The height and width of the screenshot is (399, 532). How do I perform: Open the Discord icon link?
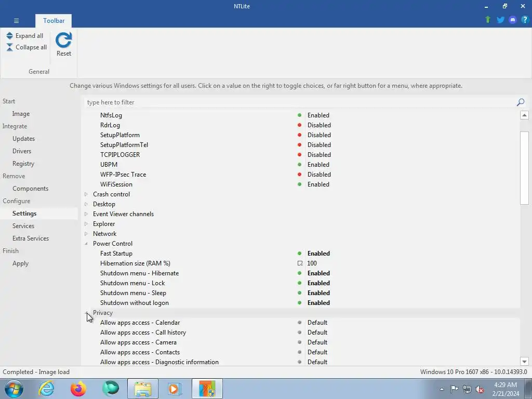pyautogui.click(x=513, y=20)
